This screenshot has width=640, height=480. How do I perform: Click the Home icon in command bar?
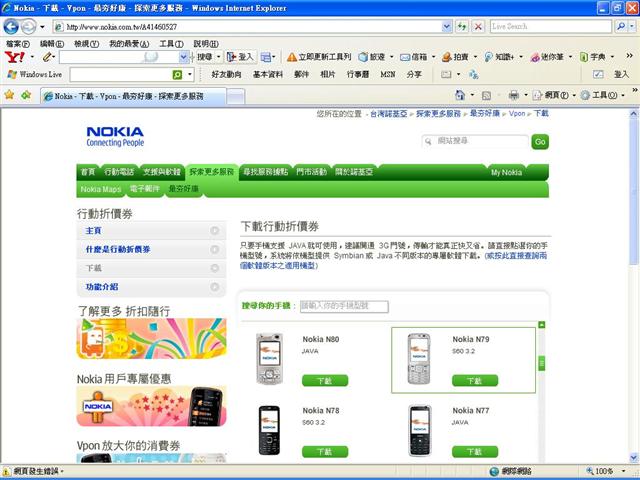click(460, 95)
